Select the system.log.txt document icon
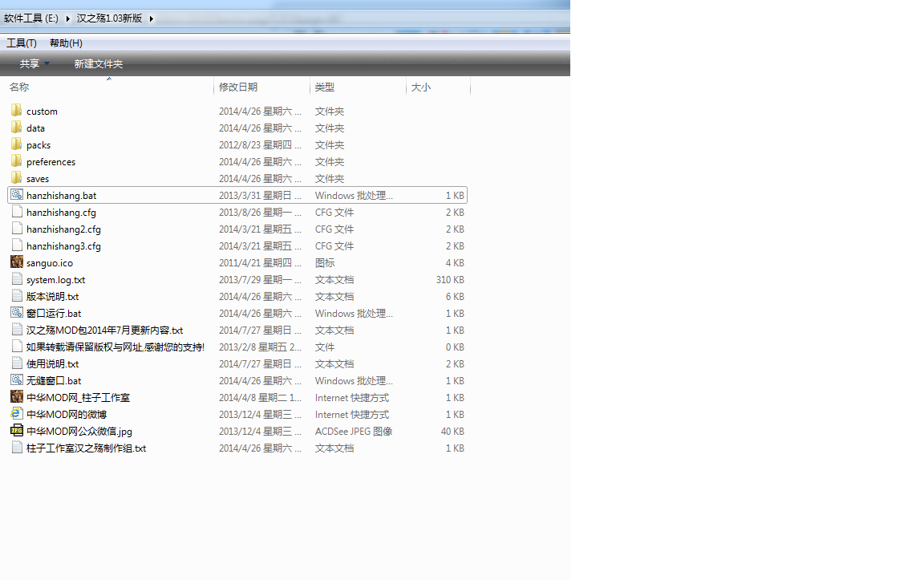Viewport: 924px width, 580px height. 16,279
